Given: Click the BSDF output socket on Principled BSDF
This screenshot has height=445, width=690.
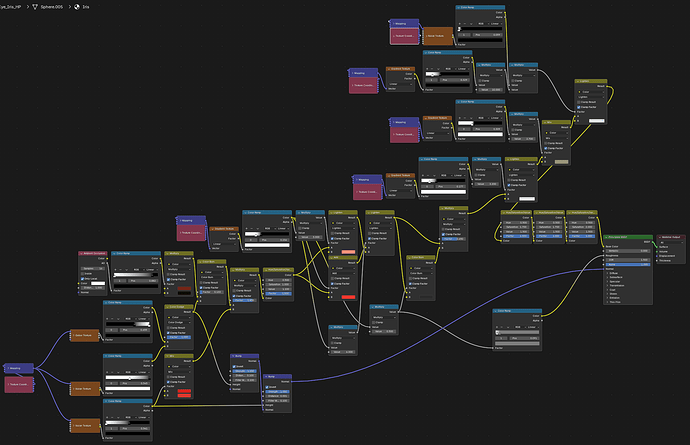Looking at the screenshot, I should point(652,242).
